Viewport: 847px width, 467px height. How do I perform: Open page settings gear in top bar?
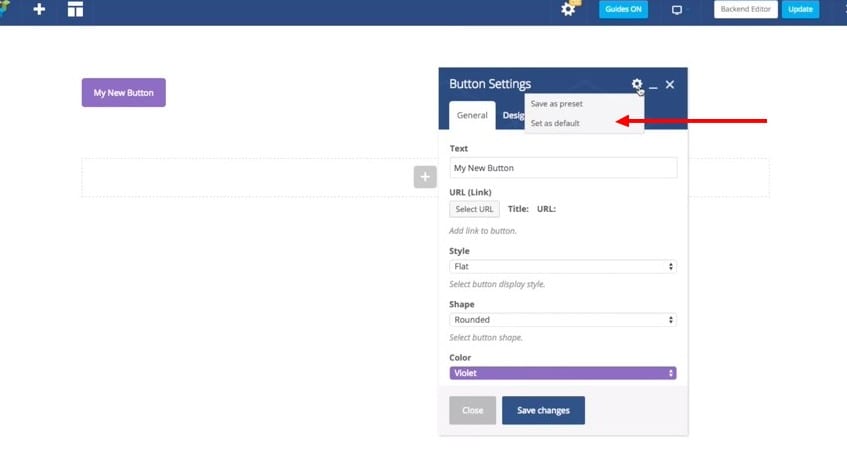click(568, 9)
